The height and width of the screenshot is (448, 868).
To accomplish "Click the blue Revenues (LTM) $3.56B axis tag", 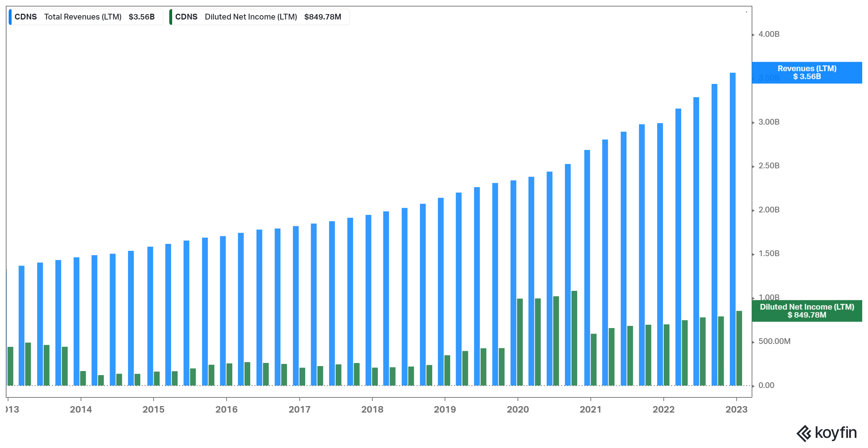I will (x=807, y=73).
